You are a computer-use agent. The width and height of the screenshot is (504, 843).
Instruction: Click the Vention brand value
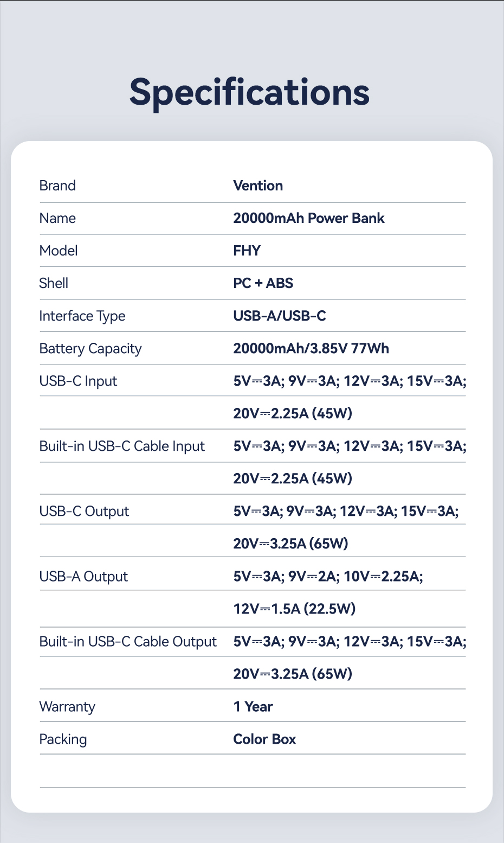pos(258,186)
